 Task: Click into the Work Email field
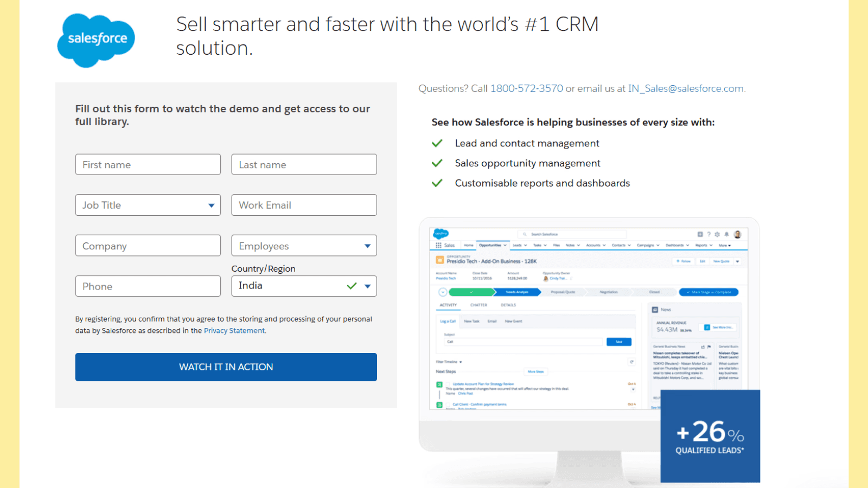tap(304, 205)
